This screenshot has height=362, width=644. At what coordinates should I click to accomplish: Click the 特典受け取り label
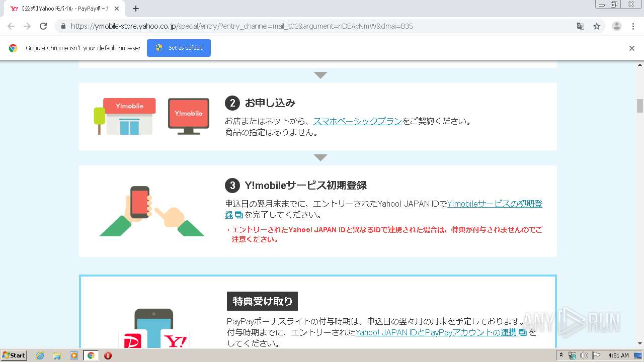point(262,301)
